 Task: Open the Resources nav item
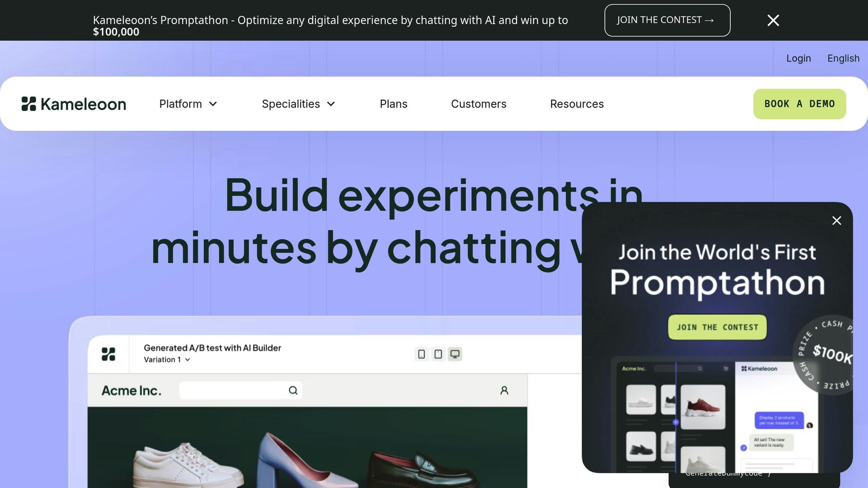click(x=576, y=104)
